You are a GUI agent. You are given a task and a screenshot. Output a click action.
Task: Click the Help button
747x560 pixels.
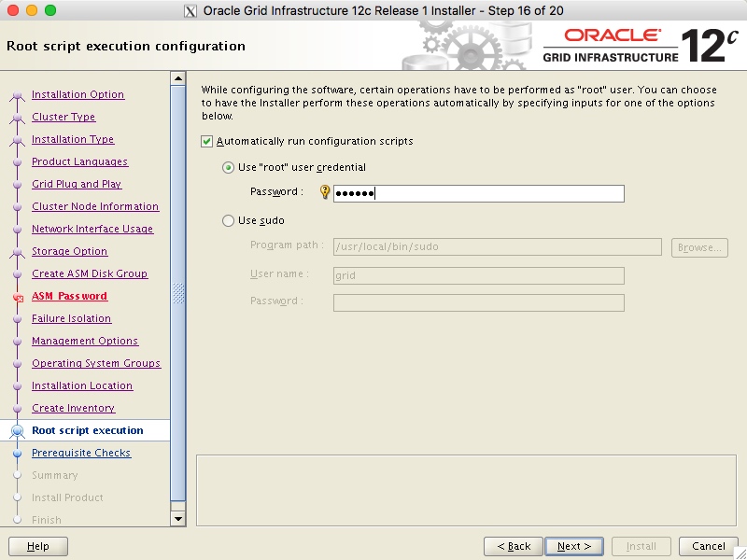pyautogui.click(x=37, y=546)
